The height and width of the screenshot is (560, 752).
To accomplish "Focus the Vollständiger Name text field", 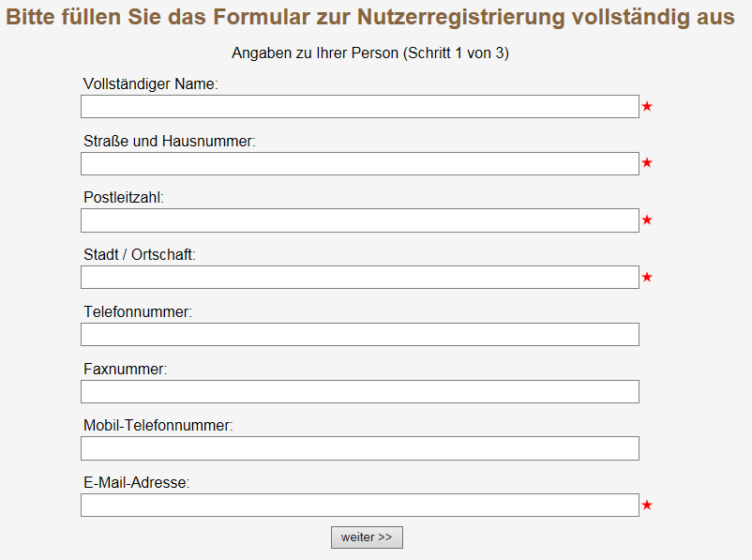I will (x=360, y=107).
